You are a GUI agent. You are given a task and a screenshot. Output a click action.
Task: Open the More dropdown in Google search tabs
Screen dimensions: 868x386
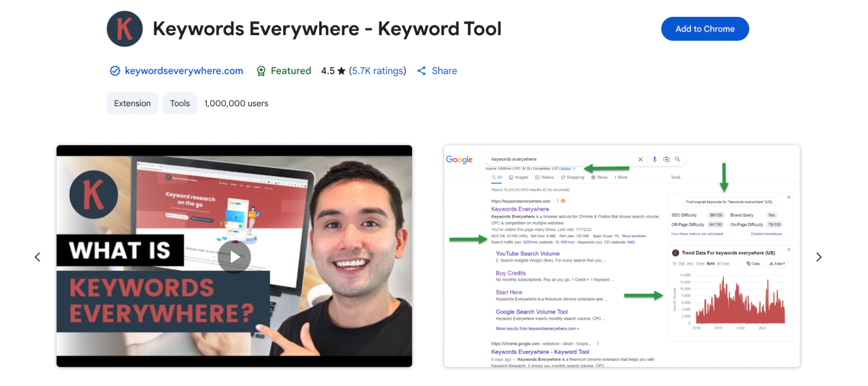coord(621,177)
